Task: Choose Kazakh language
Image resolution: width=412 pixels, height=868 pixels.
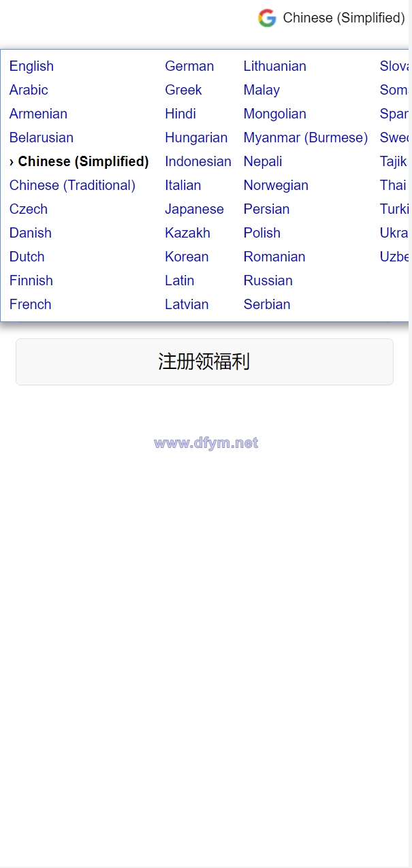Action: [187, 233]
